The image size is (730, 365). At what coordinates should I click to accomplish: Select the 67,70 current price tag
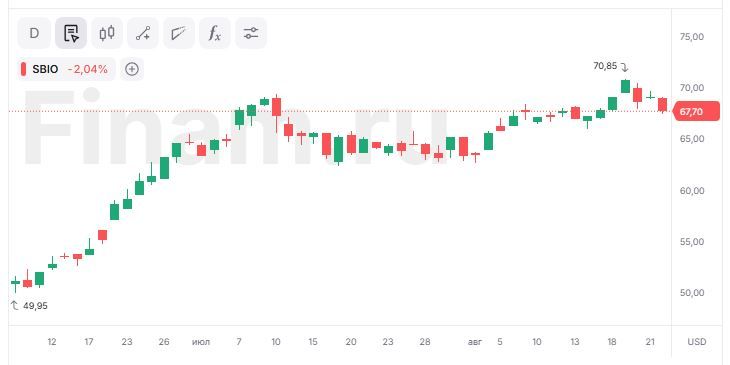click(x=696, y=112)
